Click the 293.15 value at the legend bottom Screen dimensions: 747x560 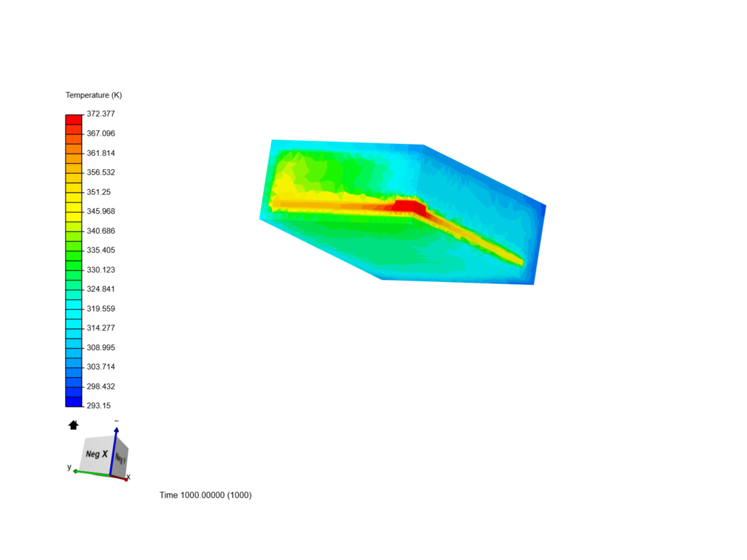[x=98, y=405]
